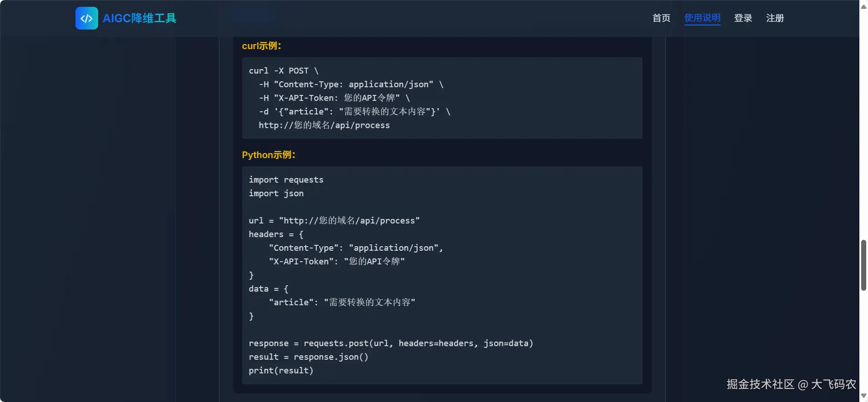The image size is (868, 402).
Task: Click the AIGC code-bracket logo icon
Action: [x=86, y=18]
